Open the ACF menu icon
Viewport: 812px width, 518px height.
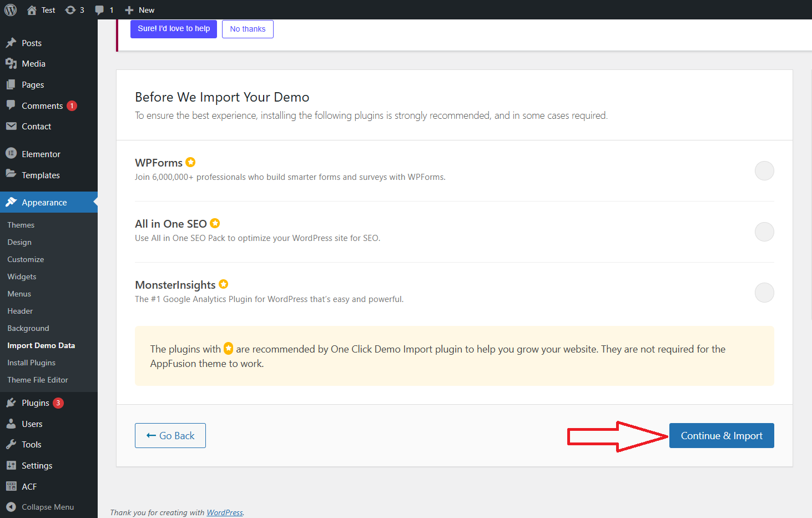(x=11, y=486)
